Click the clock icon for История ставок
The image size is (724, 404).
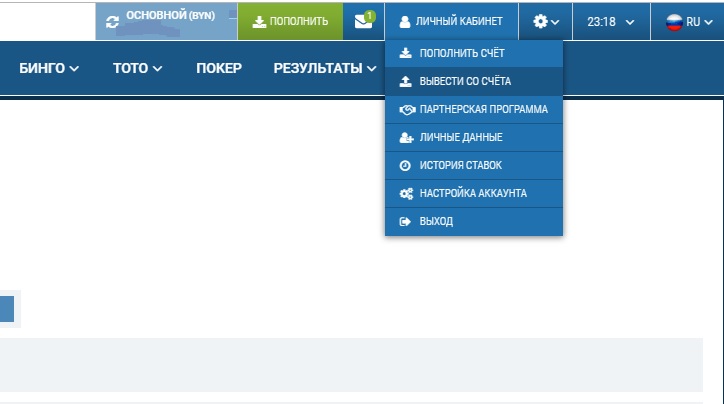click(405, 165)
